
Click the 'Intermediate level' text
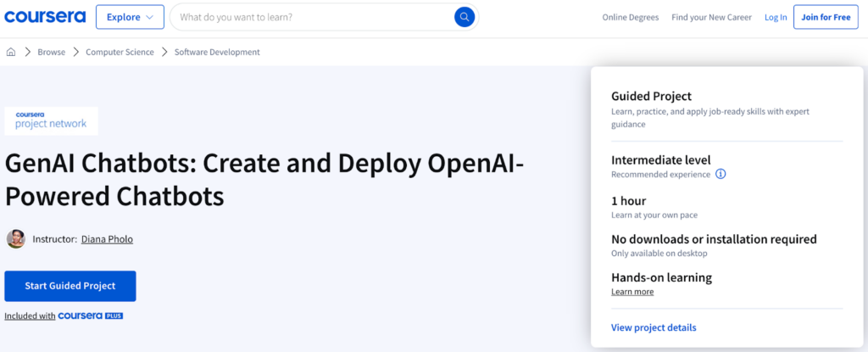click(661, 160)
